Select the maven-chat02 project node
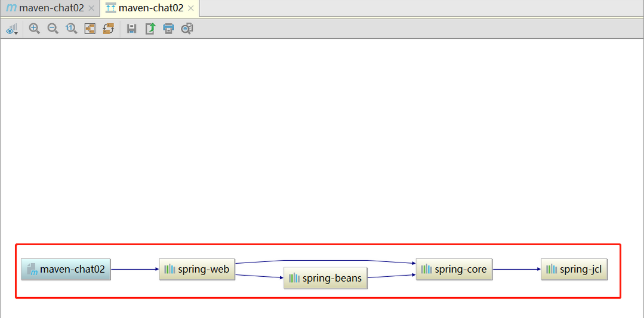The height and width of the screenshot is (318, 644). pos(66,270)
